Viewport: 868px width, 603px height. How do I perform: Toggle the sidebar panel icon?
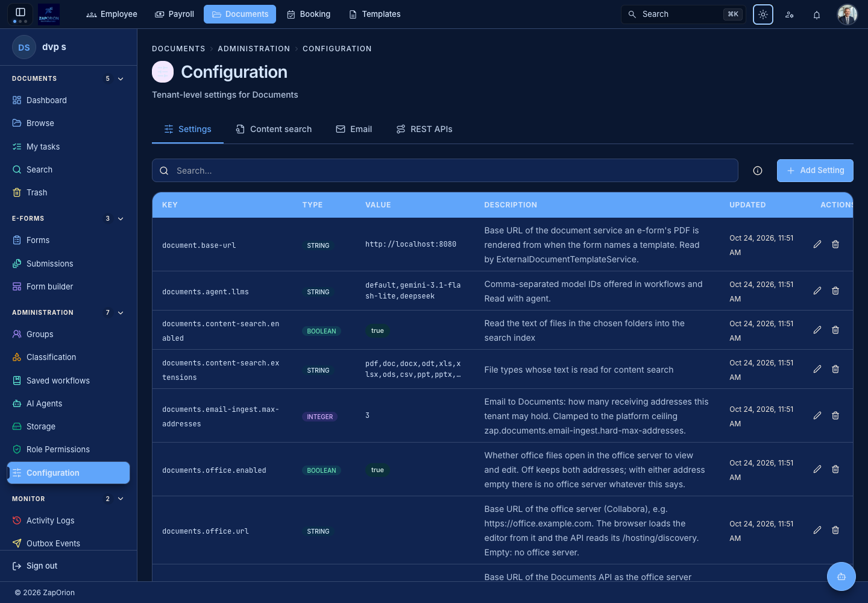(20, 12)
